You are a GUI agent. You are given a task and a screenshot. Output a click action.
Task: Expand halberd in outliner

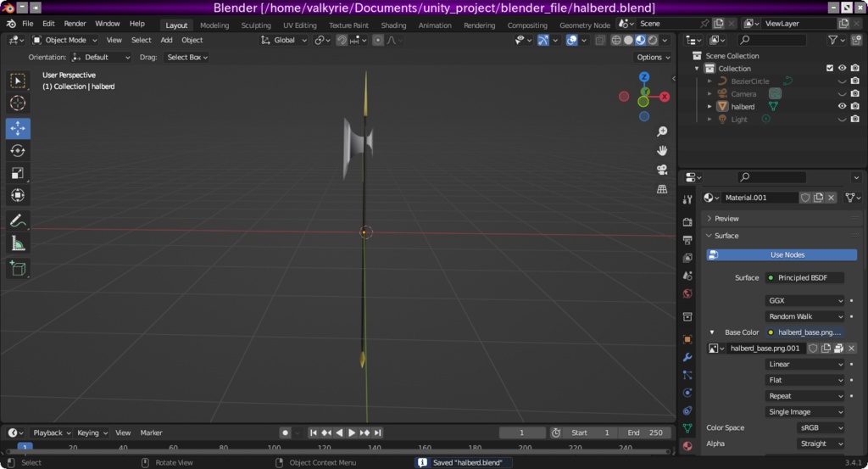pos(709,106)
